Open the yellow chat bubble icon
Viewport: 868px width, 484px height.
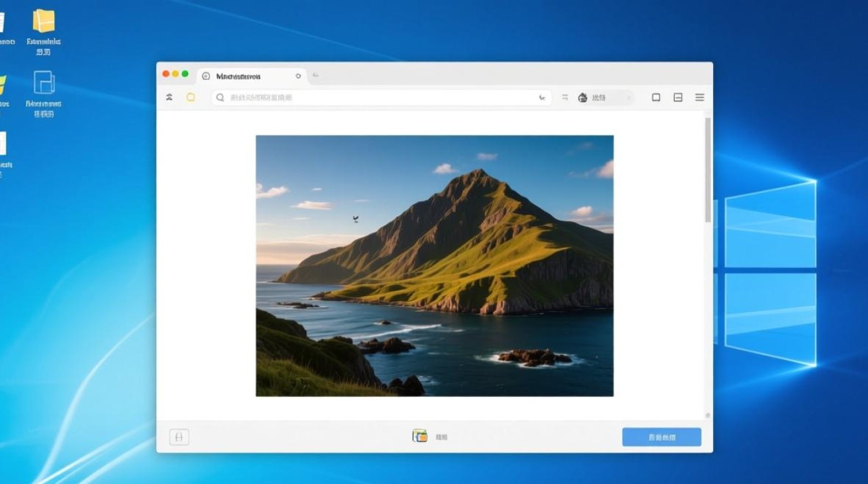(191, 97)
